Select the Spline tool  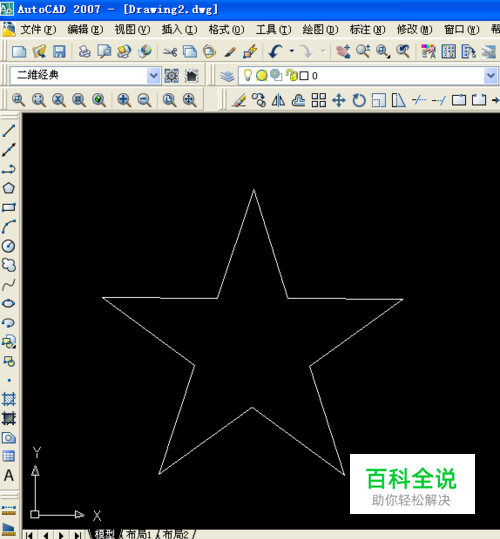9,284
